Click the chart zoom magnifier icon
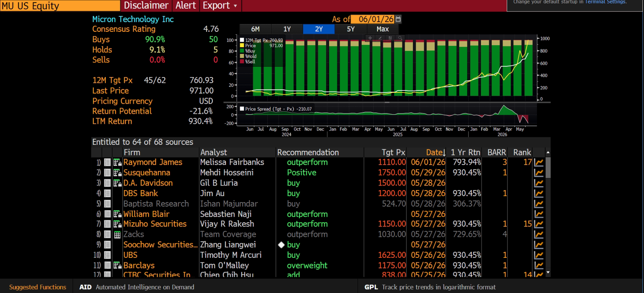 pos(400,38)
